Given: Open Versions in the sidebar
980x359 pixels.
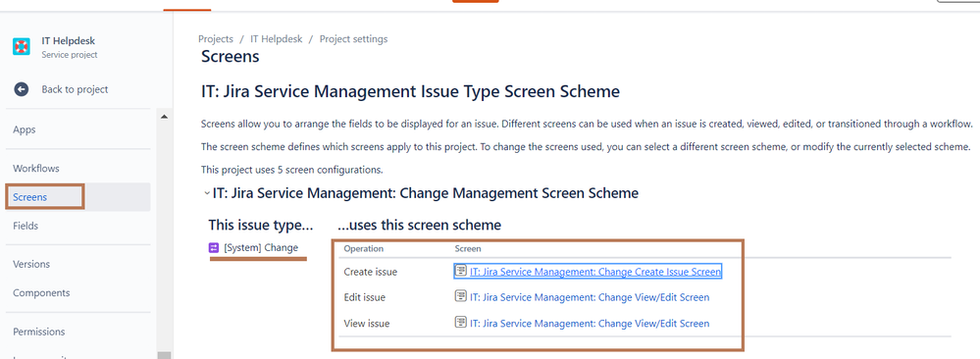Looking at the screenshot, I should click(x=31, y=264).
